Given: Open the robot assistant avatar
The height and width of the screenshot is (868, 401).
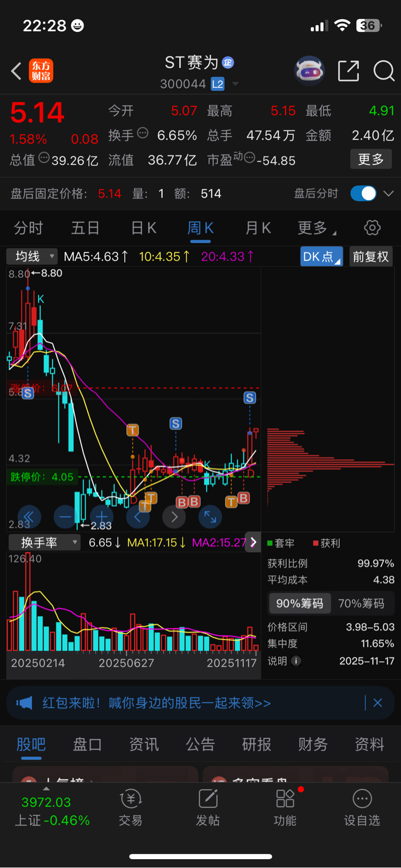Looking at the screenshot, I should point(310,70).
